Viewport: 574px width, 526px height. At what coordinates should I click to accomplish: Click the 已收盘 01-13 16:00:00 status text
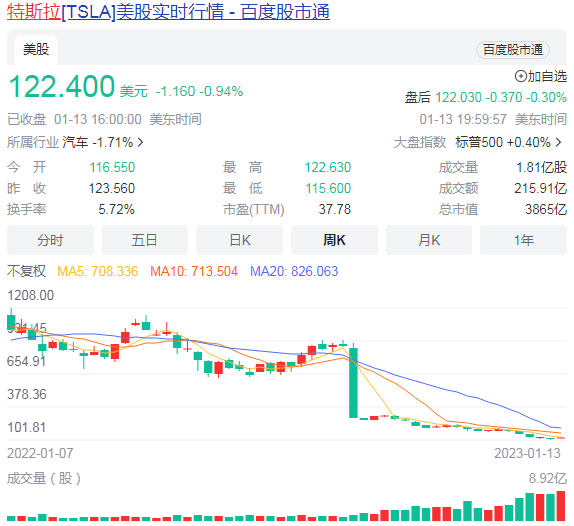(104, 119)
